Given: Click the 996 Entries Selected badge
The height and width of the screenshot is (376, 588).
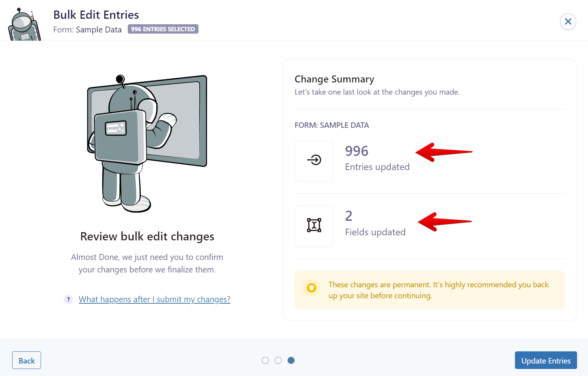Looking at the screenshot, I should coord(163,29).
